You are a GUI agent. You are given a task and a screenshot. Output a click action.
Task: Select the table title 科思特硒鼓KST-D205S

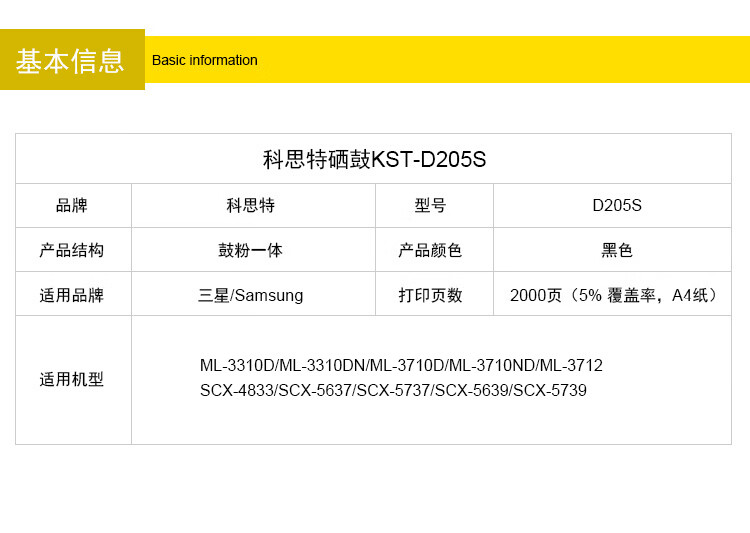[374, 159]
